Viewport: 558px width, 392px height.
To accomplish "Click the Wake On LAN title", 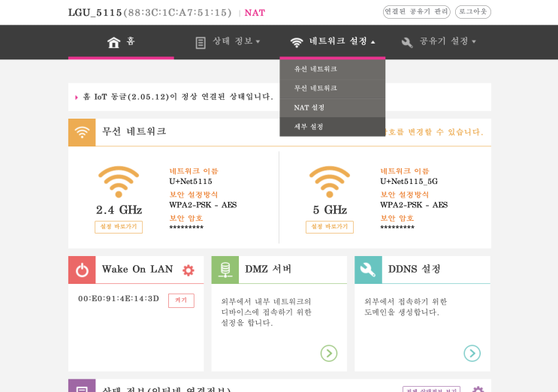I will pos(137,270).
